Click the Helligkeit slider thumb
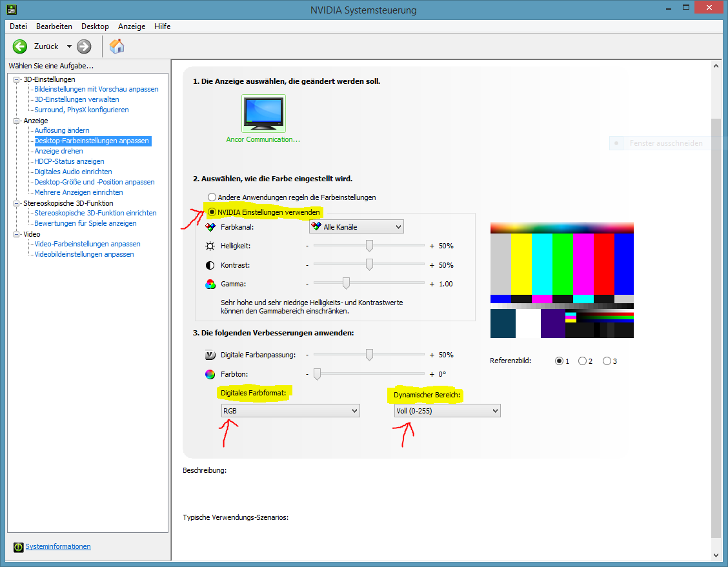Viewport: 728px width, 567px height. coord(369,246)
